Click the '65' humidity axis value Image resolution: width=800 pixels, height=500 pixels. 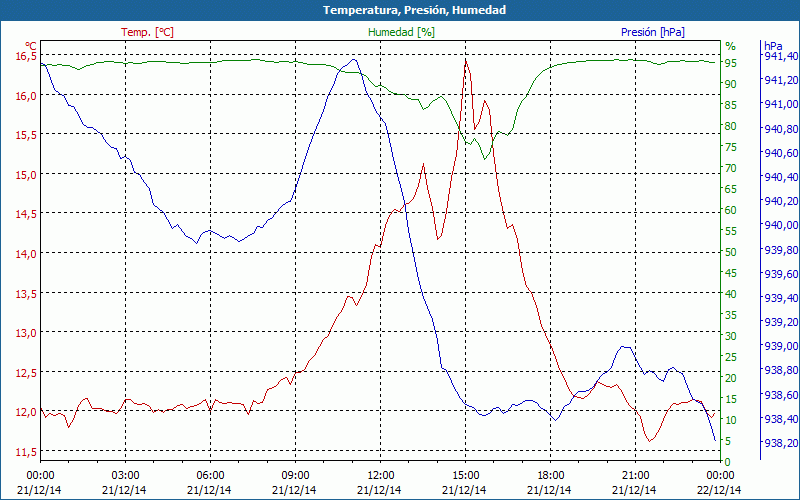(x=731, y=189)
